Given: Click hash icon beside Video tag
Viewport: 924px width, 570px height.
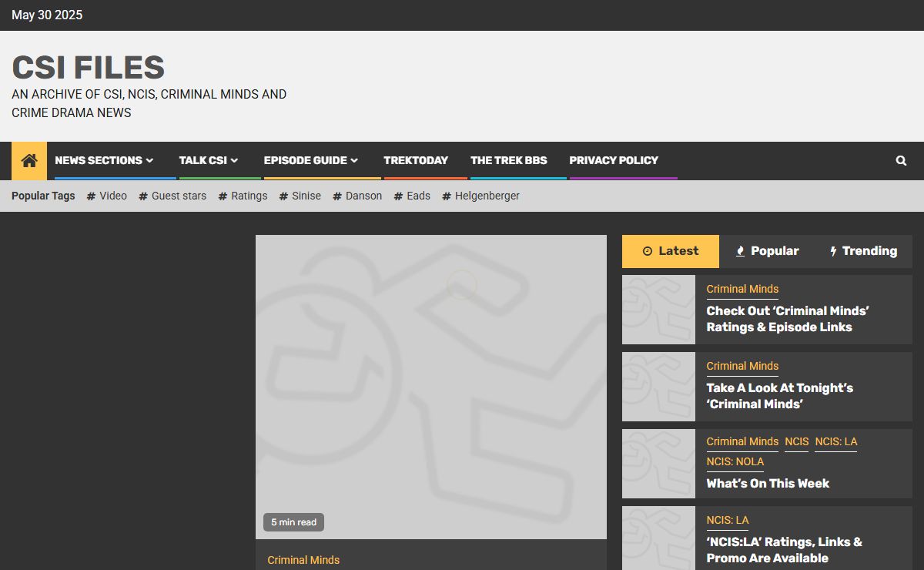Looking at the screenshot, I should (x=91, y=196).
